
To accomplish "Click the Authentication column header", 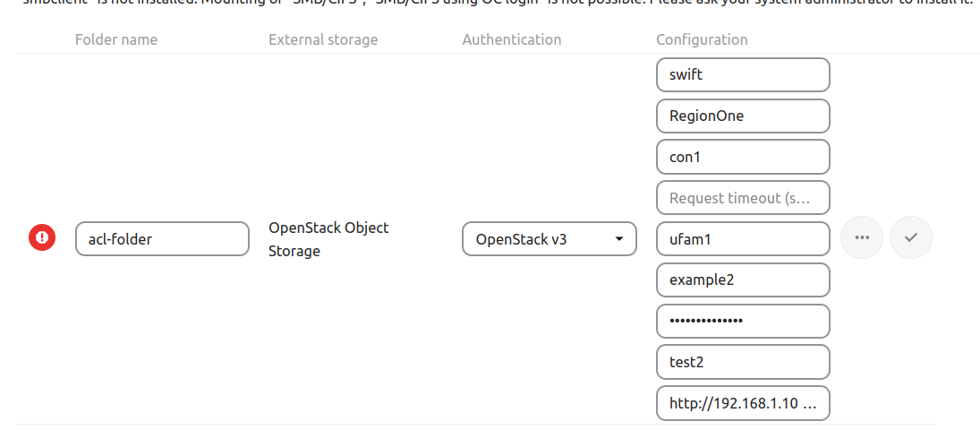I will [512, 39].
